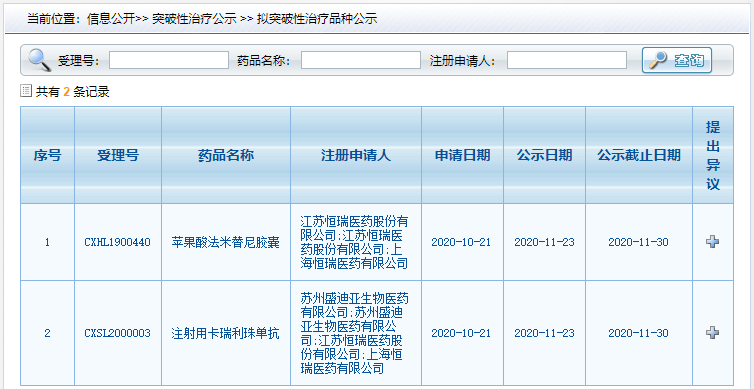Image resolution: width=754 pixels, height=389 pixels.
Task: Click 公示日期 2020-11-23 in CXHL1900440 row
Action: tap(544, 242)
